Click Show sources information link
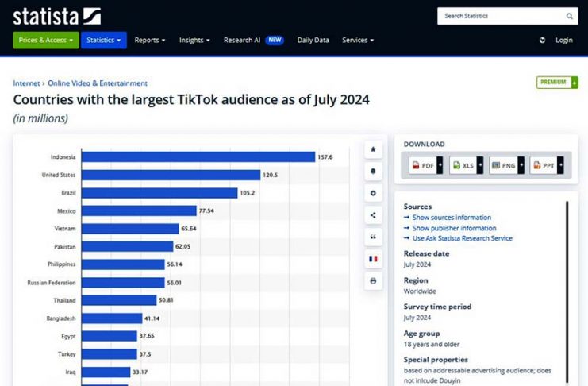This screenshot has height=386, width=588. tap(451, 218)
